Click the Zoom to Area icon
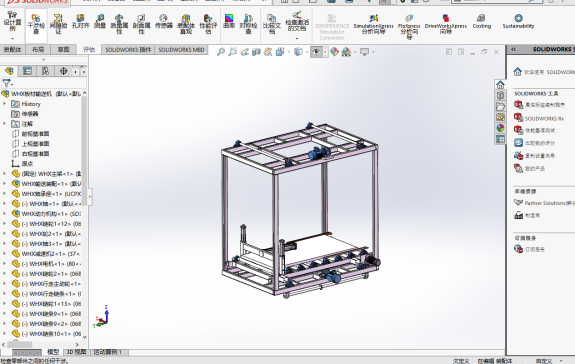Screen dimensions: 575x364 232,52
